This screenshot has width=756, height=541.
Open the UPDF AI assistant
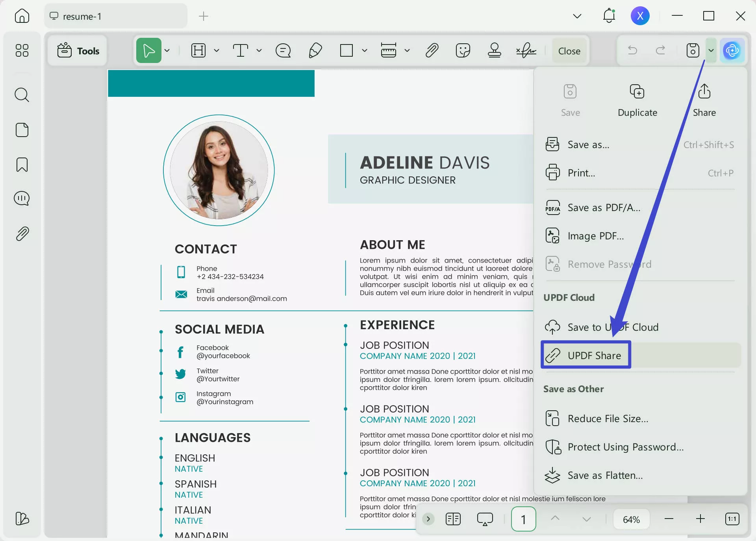tap(732, 50)
